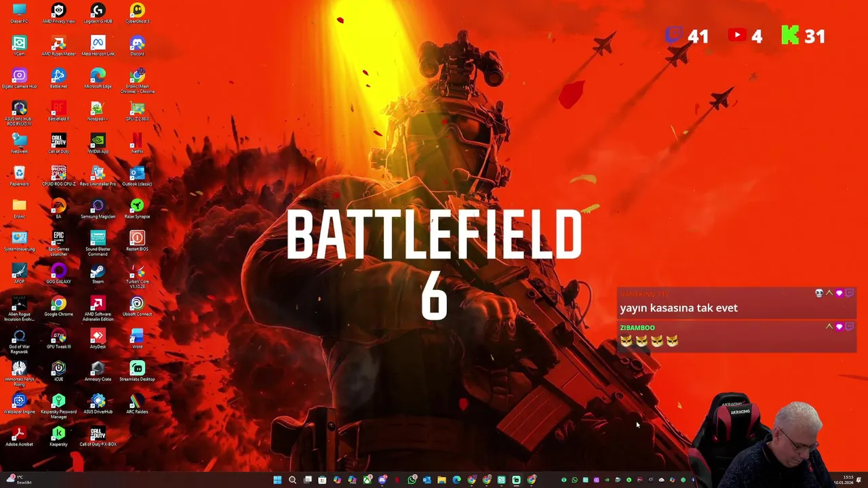Open the VCam desktop shortcut

click(x=19, y=45)
